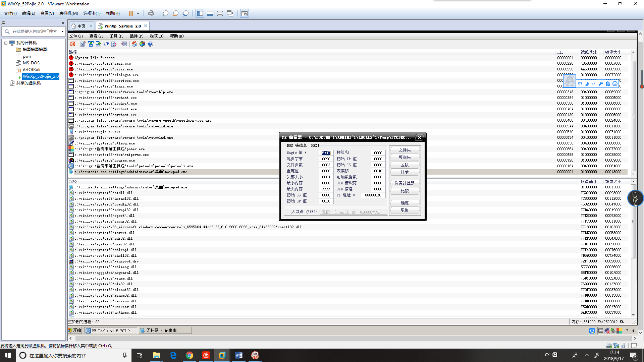Screen dimensions: 644x362
Task: Click the Magic value input field
Action: (x=326, y=153)
